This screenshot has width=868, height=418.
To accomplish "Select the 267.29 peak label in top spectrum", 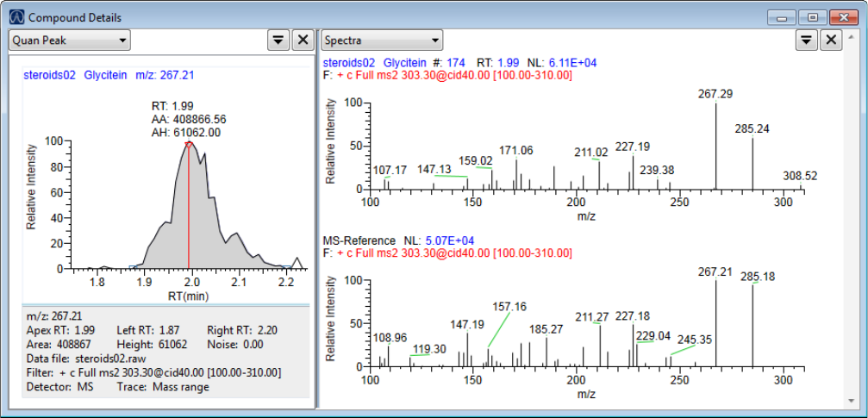I will (x=716, y=93).
